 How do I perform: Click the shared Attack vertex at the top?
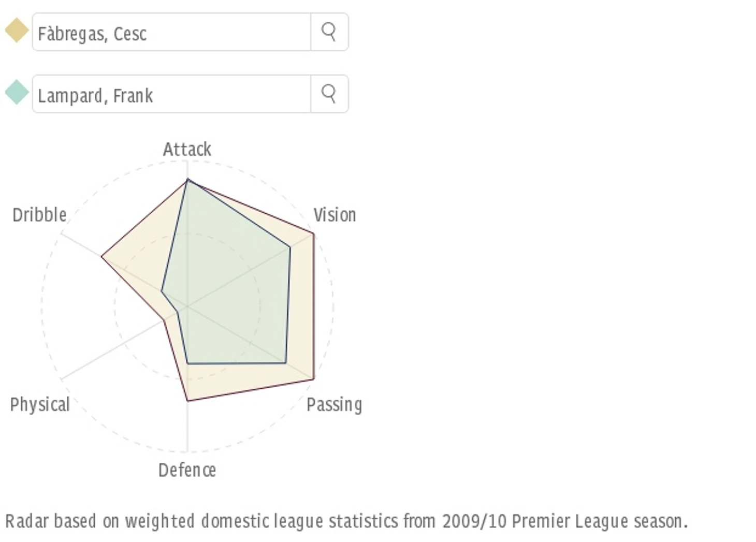[187, 180]
